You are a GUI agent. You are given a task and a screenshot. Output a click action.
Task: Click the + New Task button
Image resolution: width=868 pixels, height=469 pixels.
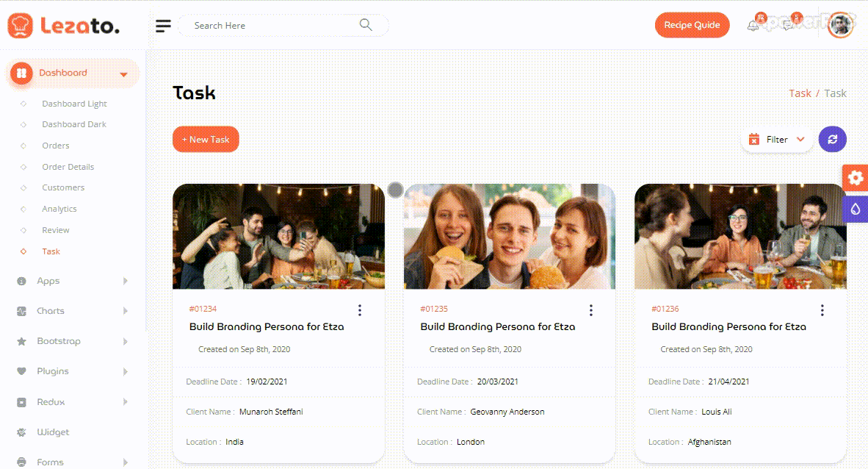[206, 139]
